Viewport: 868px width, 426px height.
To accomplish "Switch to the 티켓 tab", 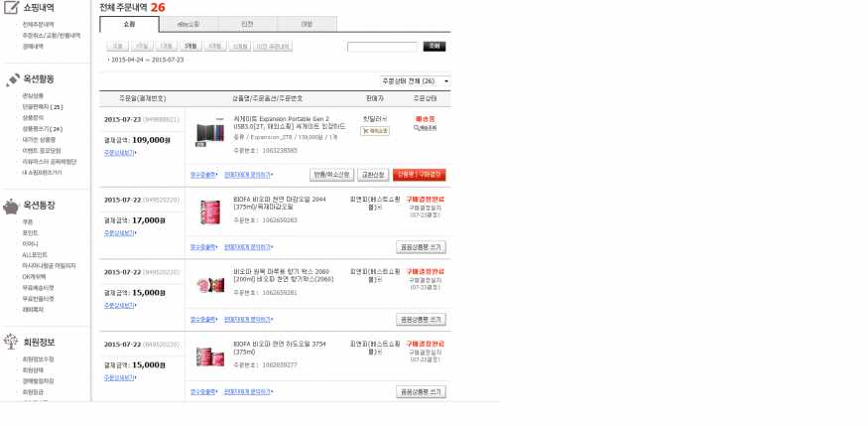I will (x=248, y=23).
